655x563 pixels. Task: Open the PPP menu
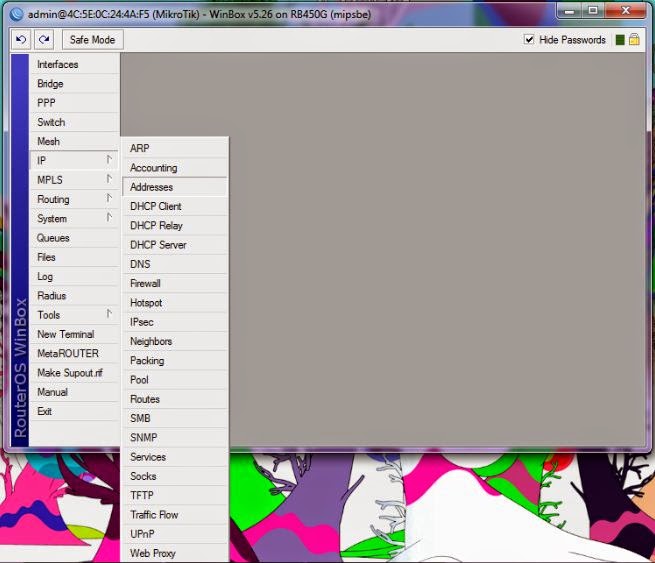point(75,103)
